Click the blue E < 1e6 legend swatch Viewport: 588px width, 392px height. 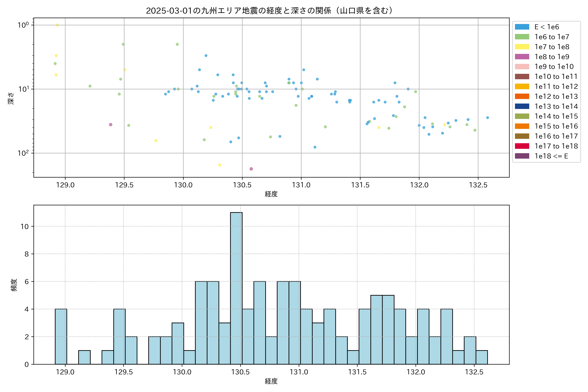[522, 27]
